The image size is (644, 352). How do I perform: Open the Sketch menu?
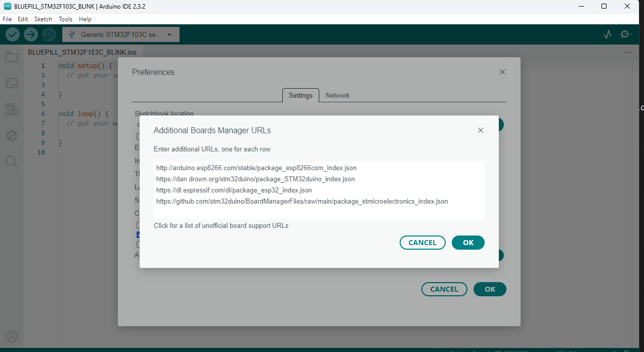pos(43,19)
